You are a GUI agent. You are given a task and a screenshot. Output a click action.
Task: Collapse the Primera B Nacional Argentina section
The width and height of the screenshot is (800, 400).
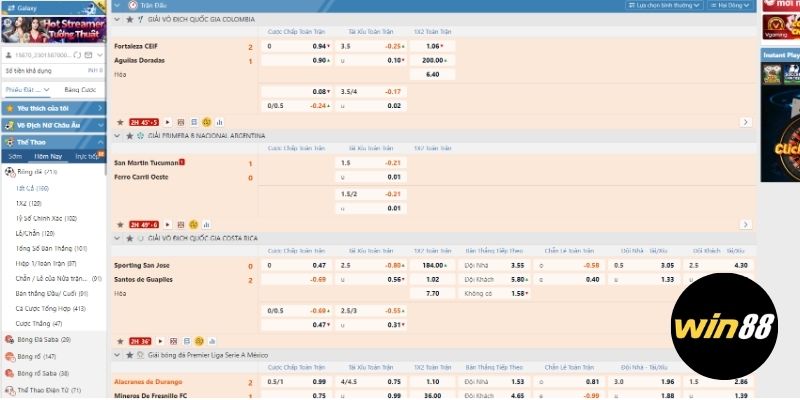pyautogui.click(x=117, y=136)
